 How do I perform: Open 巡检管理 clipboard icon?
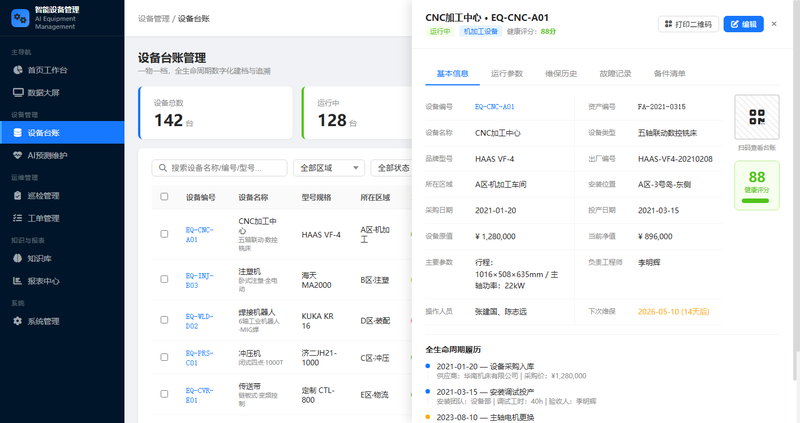[x=18, y=195]
